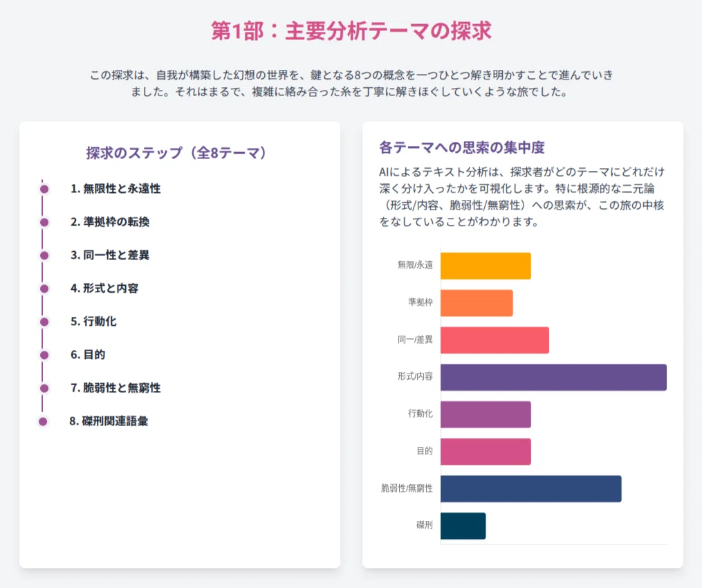The height and width of the screenshot is (588, 702).
Task: Click the 各テーマへの思索の集中度 heading
Action: tap(461, 147)
